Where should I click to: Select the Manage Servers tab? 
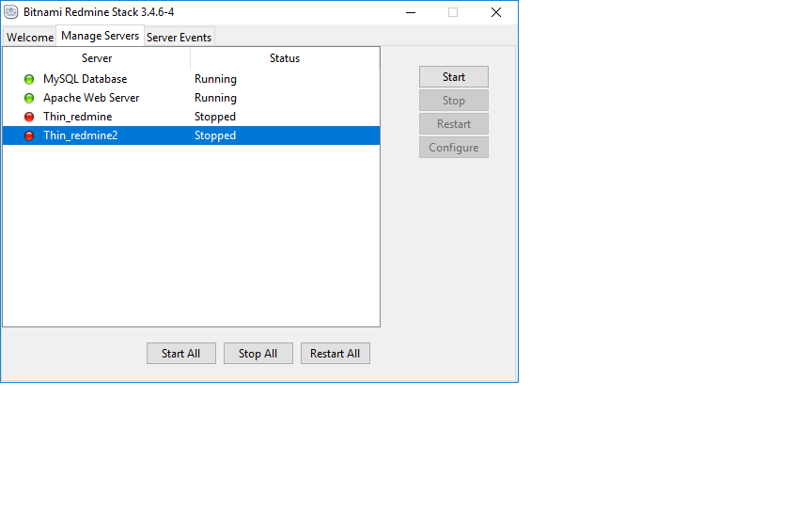coord(100,36)
